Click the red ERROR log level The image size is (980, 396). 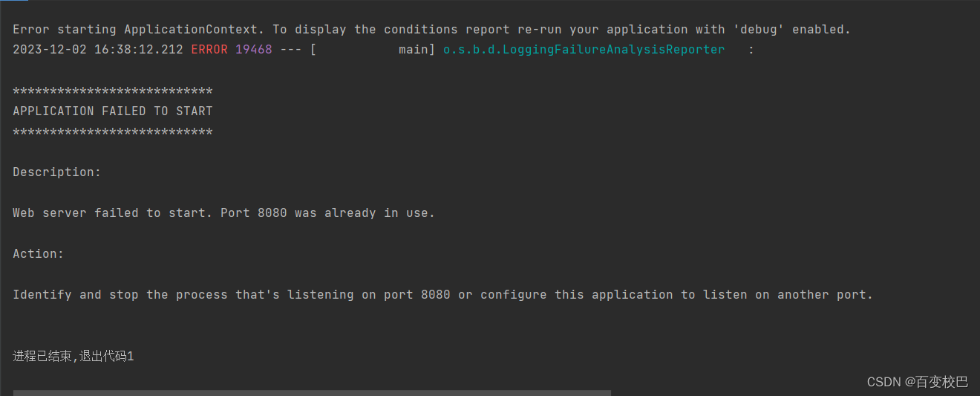pos(209,50)
